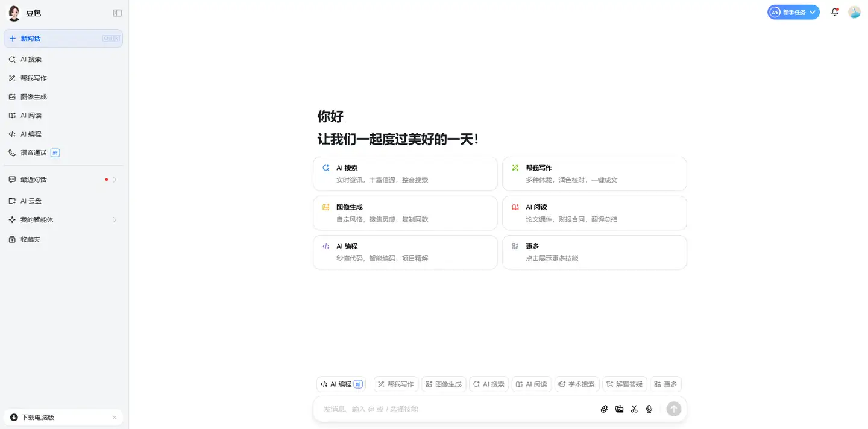This screenshot has height=429, width=868.
Task: Open AI 阅读 in the sidebar
Action: click(x=63, y=116)
